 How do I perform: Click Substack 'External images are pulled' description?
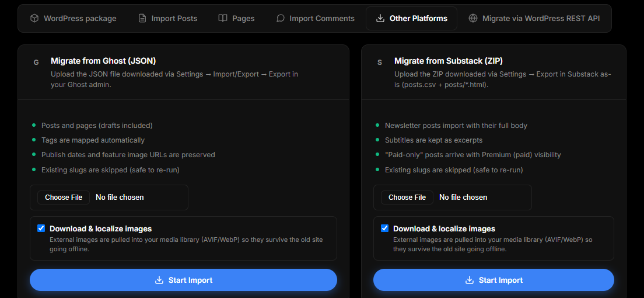coord(492,244)
